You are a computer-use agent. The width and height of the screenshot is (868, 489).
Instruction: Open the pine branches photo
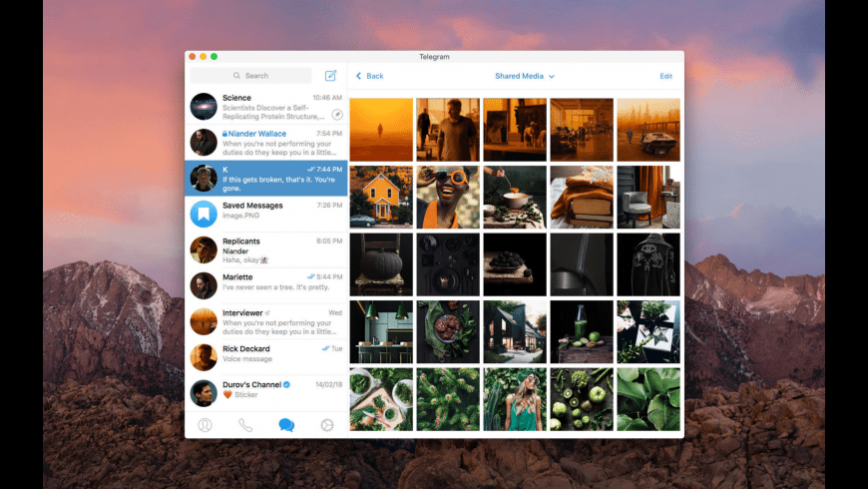pyautogui.click(x=448, y=399)
